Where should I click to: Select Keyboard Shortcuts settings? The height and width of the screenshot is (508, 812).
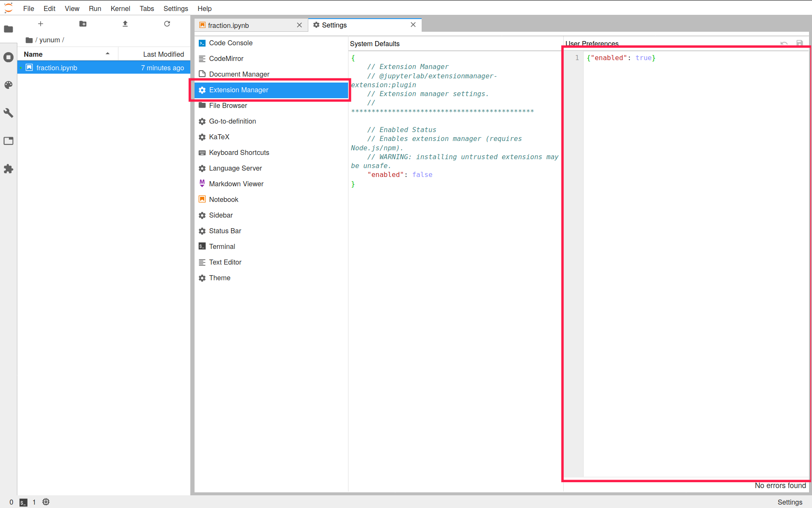tap(239, 152)
